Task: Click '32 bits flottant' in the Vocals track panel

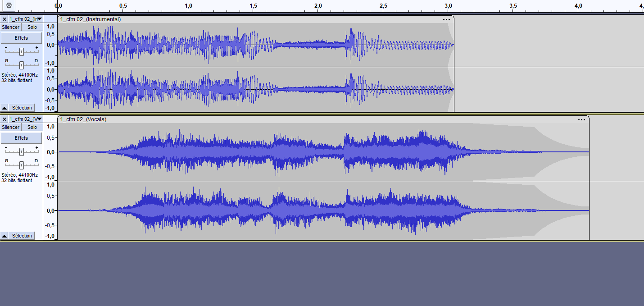Action: click(17, 180)
